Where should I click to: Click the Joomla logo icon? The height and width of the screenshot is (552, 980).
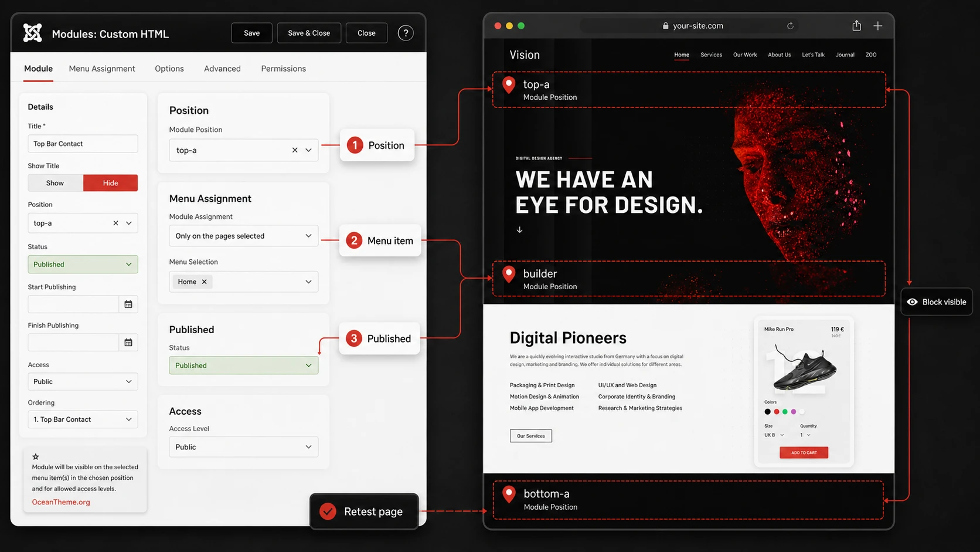pyautogui.click(x=32, y=33)
